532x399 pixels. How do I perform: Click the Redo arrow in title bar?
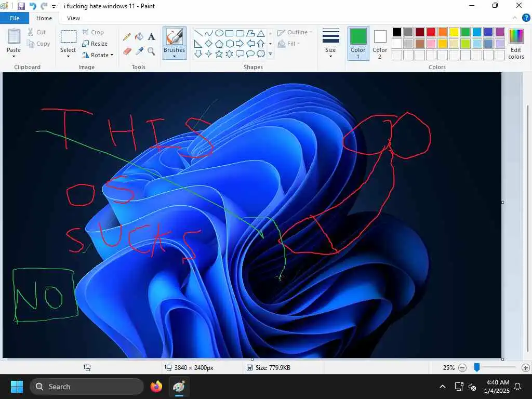44,6
